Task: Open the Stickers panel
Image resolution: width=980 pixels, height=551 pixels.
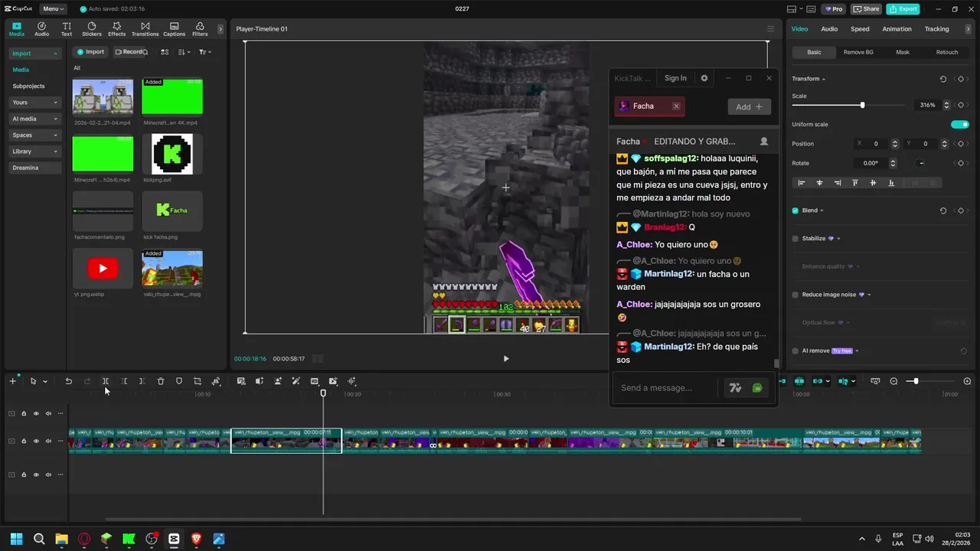Action: click(92, 29)
